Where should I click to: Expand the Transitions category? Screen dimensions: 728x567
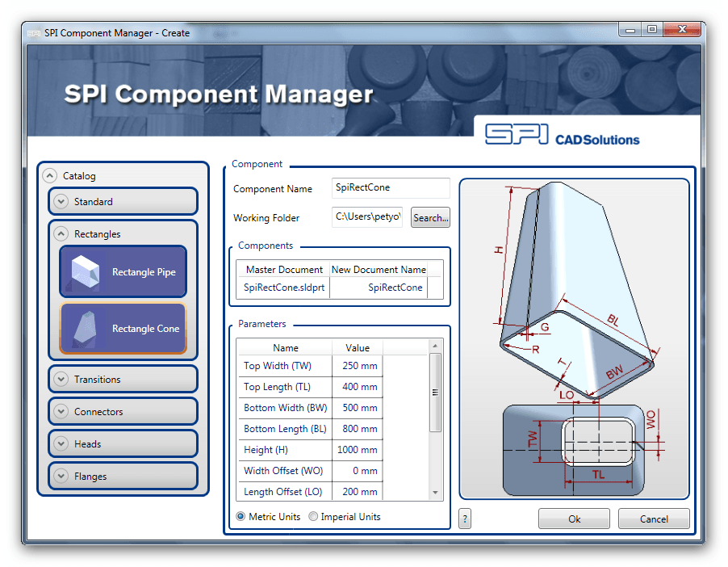[61, 379]
